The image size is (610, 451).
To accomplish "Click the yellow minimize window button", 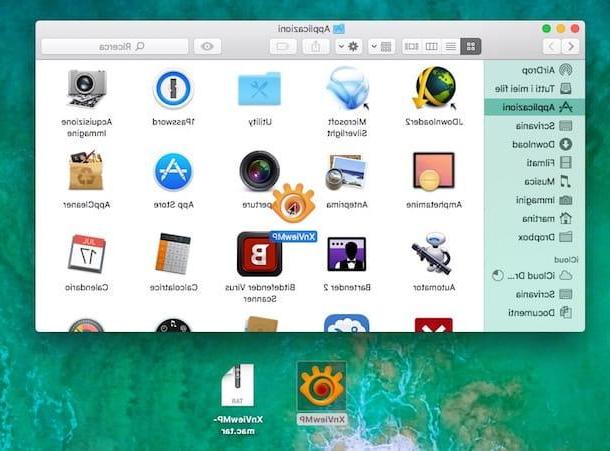I will tap(561, 28).
